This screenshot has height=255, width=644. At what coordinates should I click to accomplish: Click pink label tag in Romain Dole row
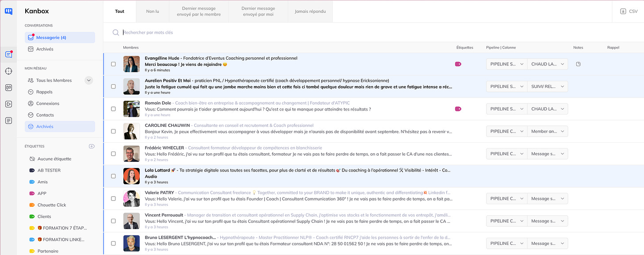(458, 109)
